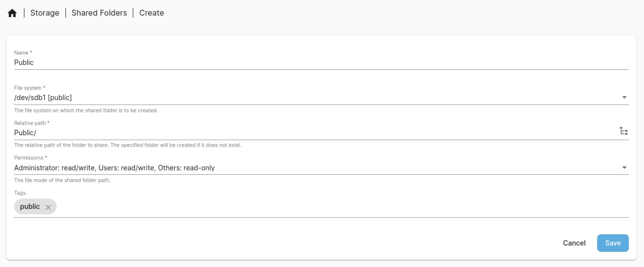Expand the File system dropdown arrow

pos(624,97)
